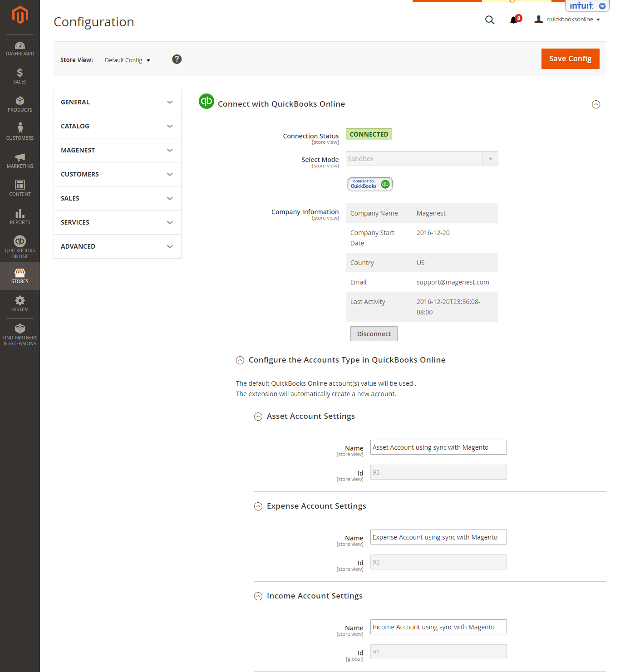This screenshot has width=620, height=672.
Task: Open the Select Mode Sandbox dropdown
Action: pyautogui.click(x=422, y=159)
